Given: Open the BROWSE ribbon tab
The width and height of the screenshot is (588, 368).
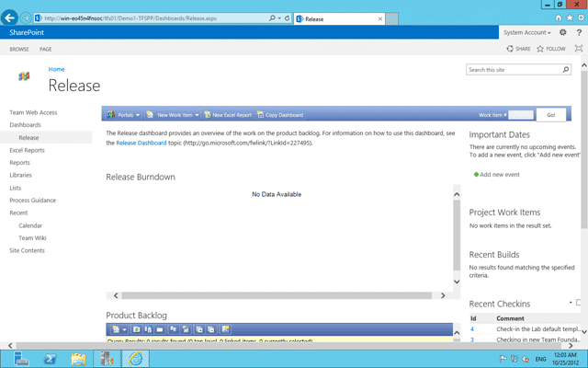Looking at the screenshot, I should pyautogui.click(x=19, y=49).
